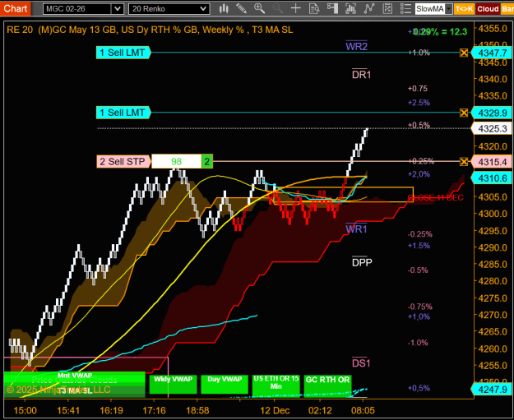514x420 pixels.
Task: Click the -0.75% level label
Action: (x=420, y=307)
